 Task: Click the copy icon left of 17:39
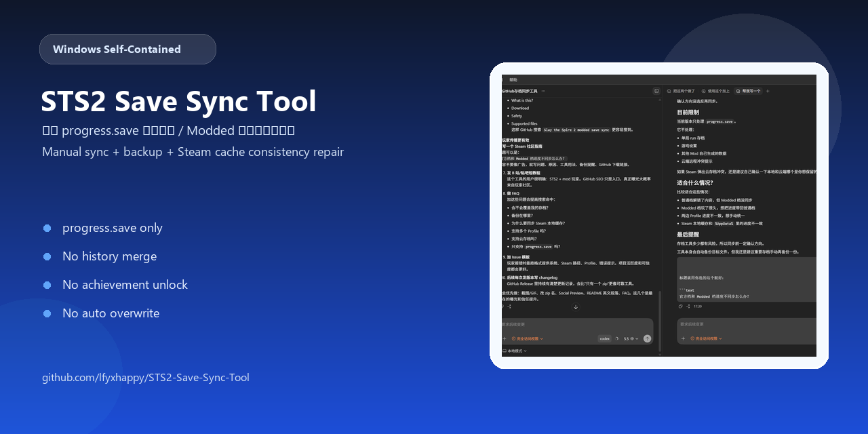click(680, 307)
